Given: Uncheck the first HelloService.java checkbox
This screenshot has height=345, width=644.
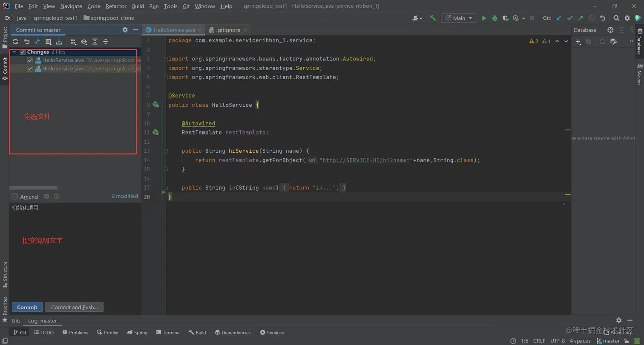Looking at the screenshot, I should tap(30, 60).
